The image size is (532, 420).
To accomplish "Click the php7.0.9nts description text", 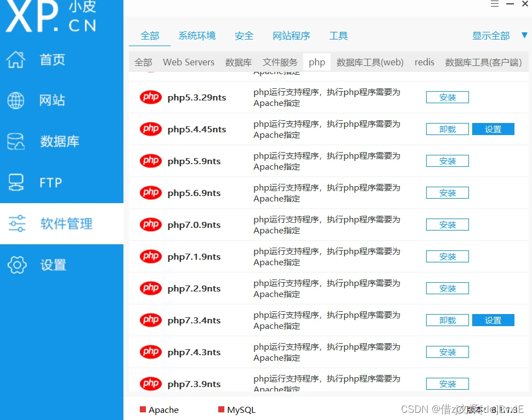I will 327,225.
